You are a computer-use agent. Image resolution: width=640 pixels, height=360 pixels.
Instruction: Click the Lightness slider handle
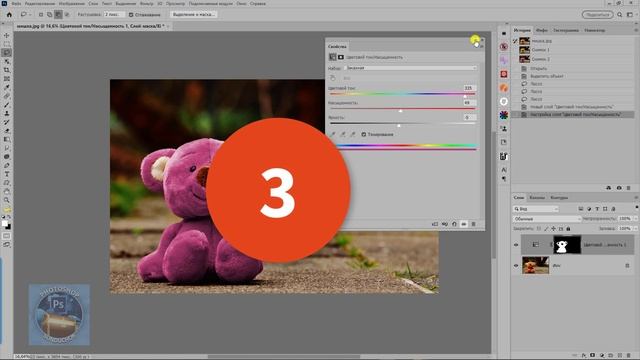[x=399, y=126]
